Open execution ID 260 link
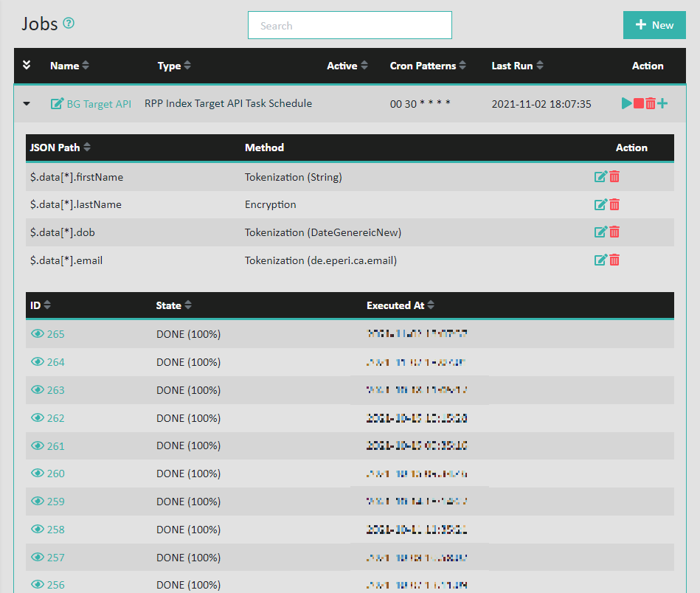The image size is (700, 593). click(x=56, y=474)
